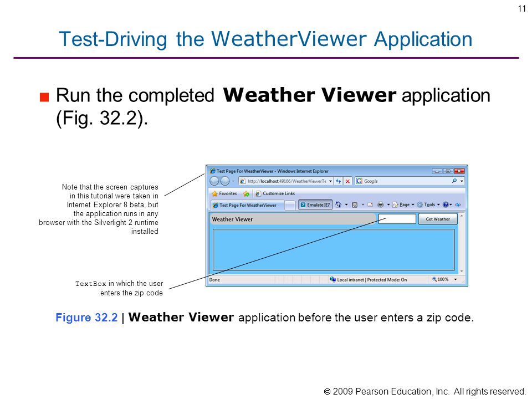Image resolution: width=532 pixels, height=399 pixels.
Task: Expand the address bar dropdown arrow
Action: pyautogui.click(x=330, y=181)
